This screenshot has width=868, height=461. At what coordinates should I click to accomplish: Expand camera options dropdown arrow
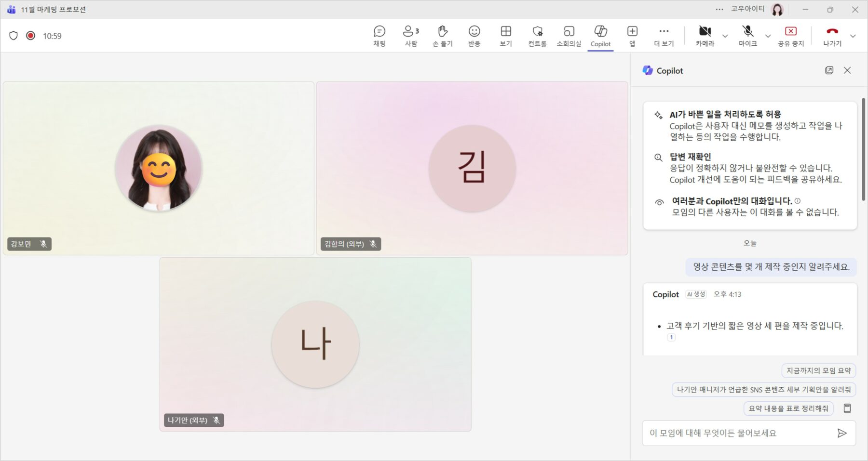725,36
